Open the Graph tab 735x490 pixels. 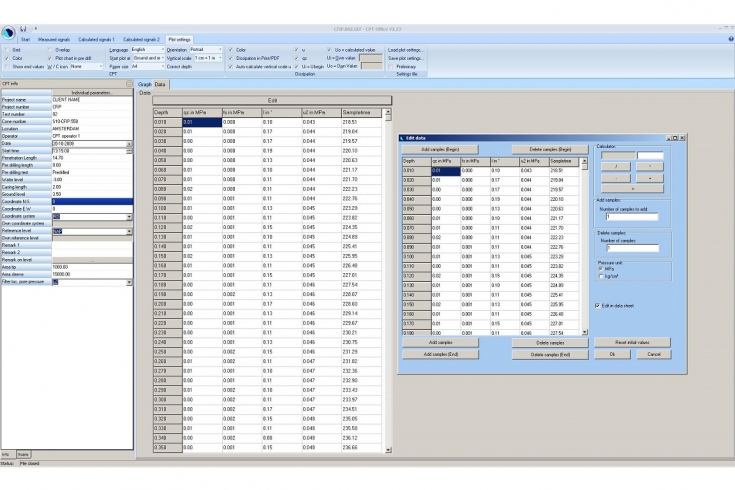point(144,84)
